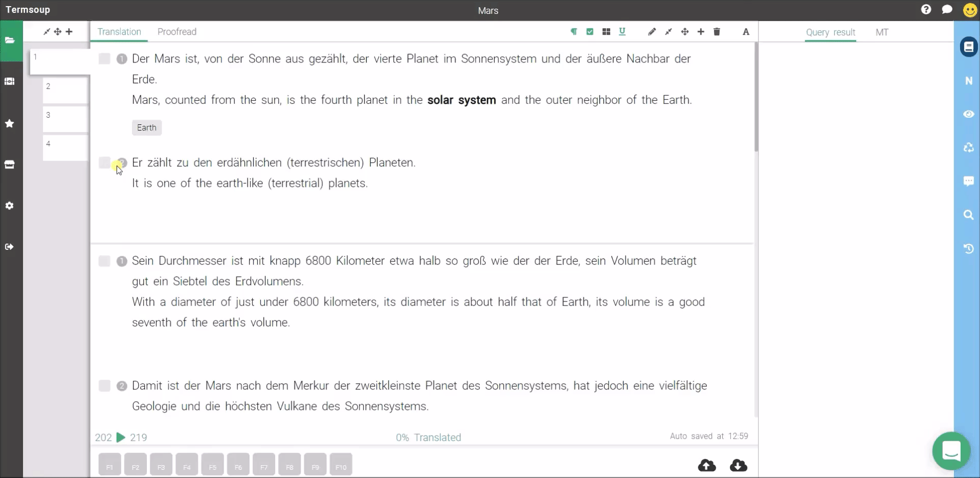The width and height of the screenshot is (980, 478).
Task: Click the cloud upload icon
Action: coord(707,465)
